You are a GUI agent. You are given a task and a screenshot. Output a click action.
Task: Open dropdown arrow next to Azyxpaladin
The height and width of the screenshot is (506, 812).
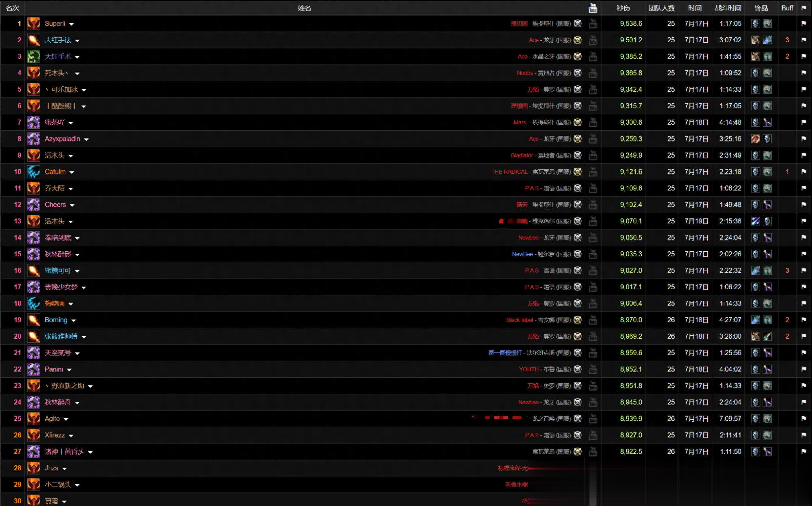(86, 139)
